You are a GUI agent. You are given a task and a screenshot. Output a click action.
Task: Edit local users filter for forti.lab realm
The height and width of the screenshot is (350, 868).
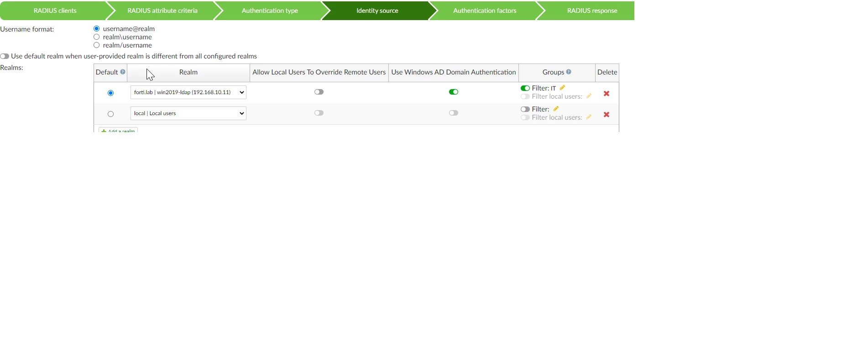[x=589, y=96]
